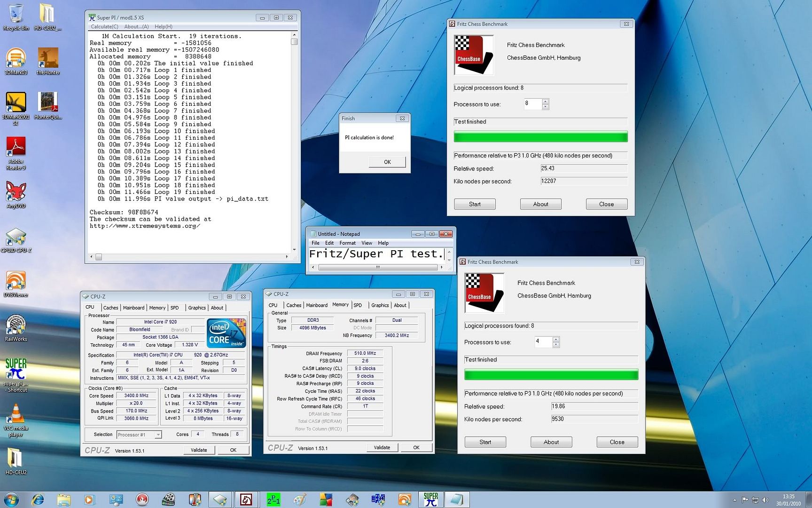Screen dimensions: 812x508
Task: Open Windows Media Player taskbar icon
Action: pyautogui.click(x=89, y=500)
